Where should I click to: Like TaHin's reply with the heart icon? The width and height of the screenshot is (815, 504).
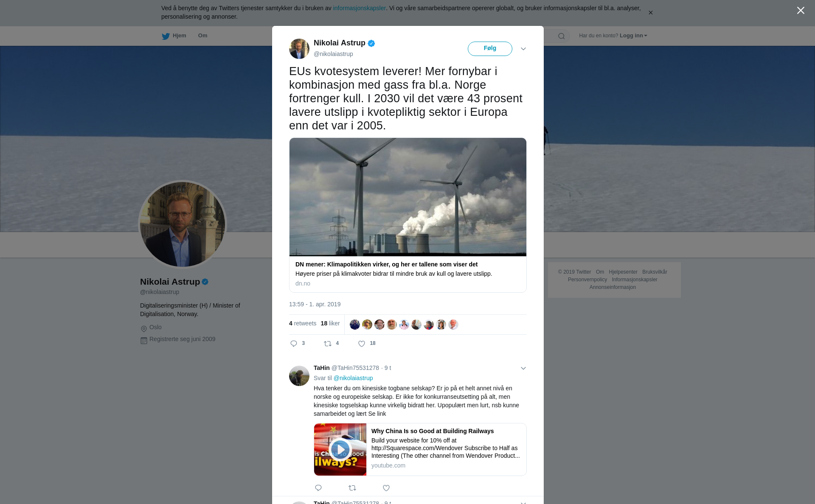[386, 488]
